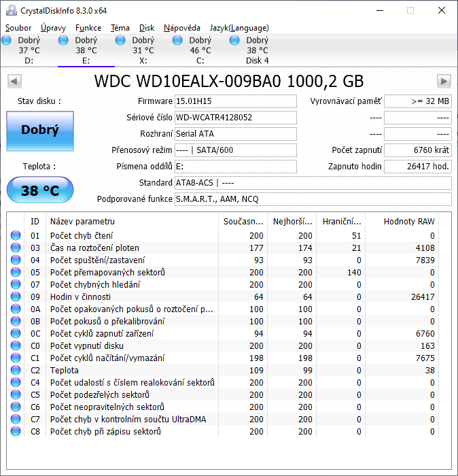
Task: Click the Písmena oddílů field E:
Action: pos(236,167)
